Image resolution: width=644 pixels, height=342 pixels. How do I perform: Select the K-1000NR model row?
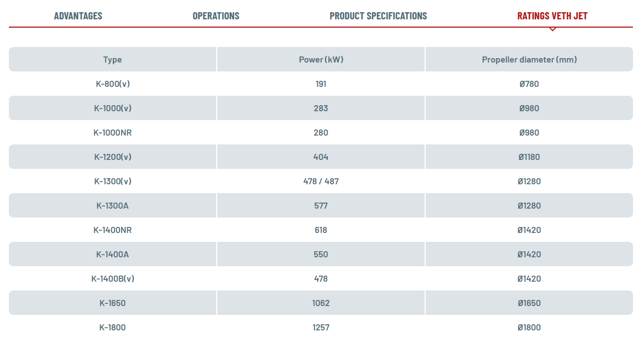coord(112,132)
